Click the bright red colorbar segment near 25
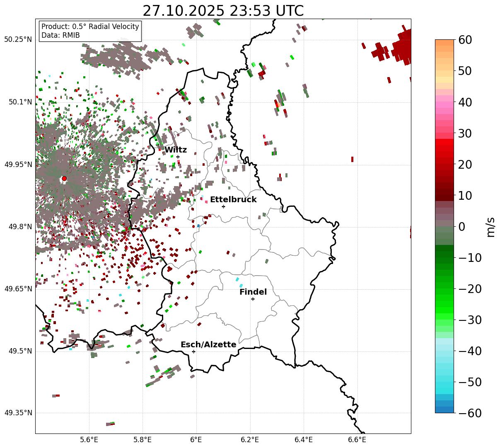Image resolution: width=500 pixels, height=448 pixels. pyautogui.click(x=444, y=148)
